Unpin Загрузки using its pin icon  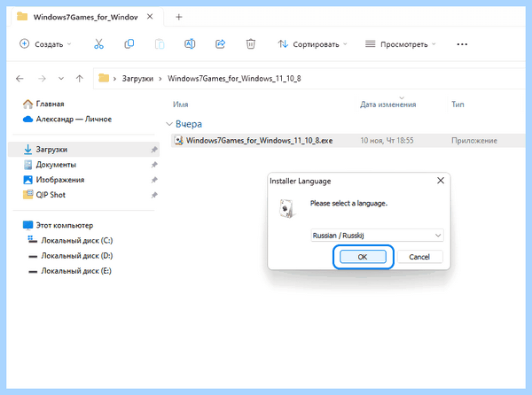154,150
